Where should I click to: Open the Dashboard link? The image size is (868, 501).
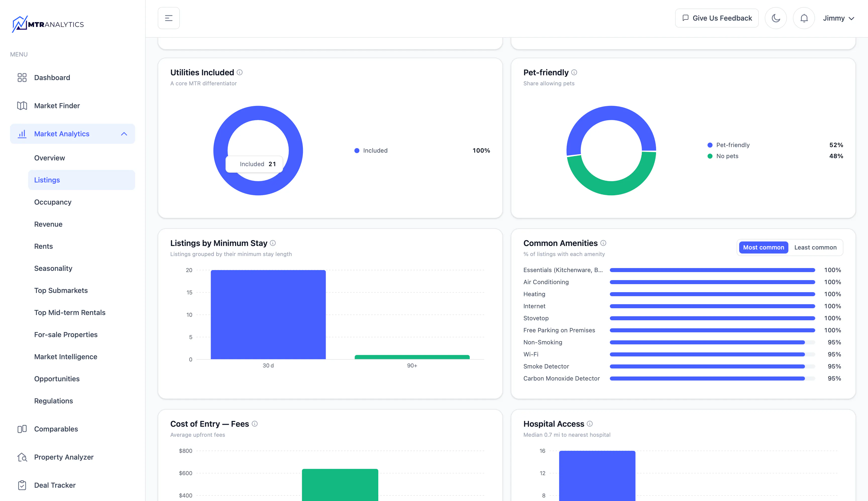point(52,77)
